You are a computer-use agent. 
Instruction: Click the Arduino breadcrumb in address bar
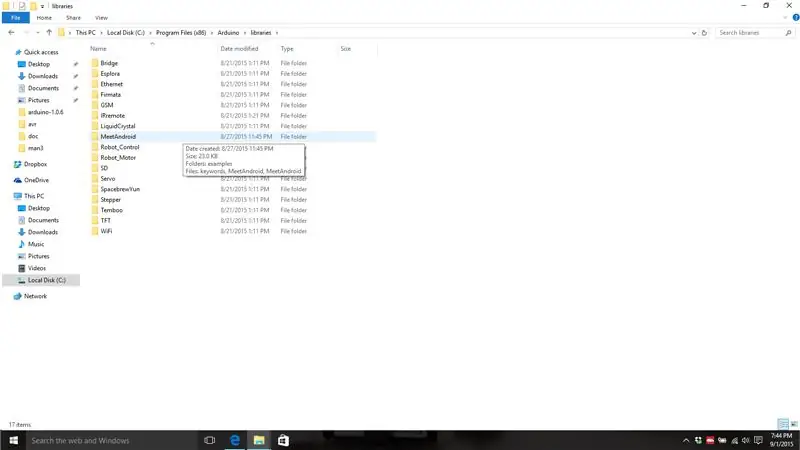[228, 33]
